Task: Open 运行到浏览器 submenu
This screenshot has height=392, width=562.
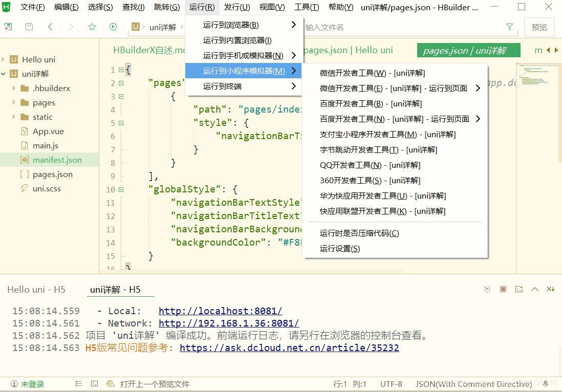Action: (x=244, y=25)
